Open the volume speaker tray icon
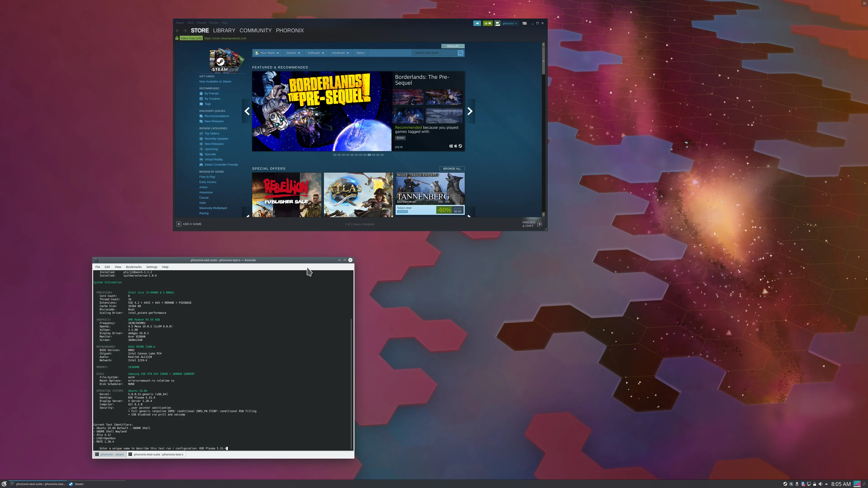868x488 pixels. [821, 484]
